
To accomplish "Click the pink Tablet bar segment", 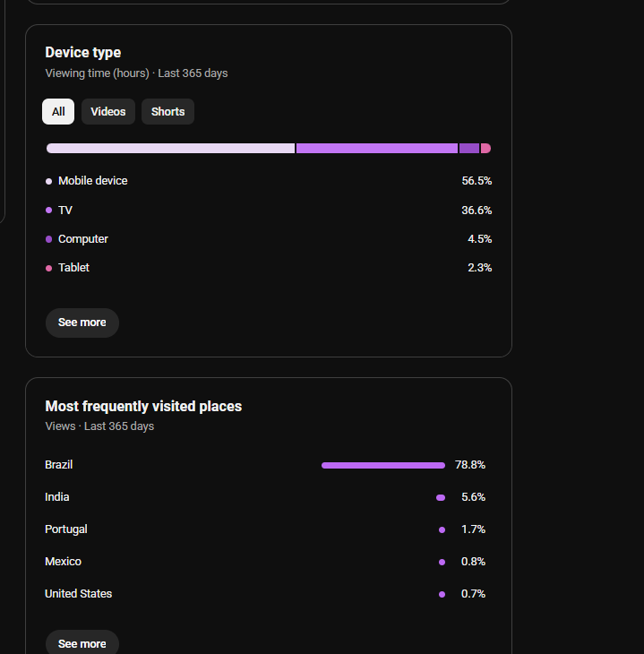I will click(x=486, y=148).
